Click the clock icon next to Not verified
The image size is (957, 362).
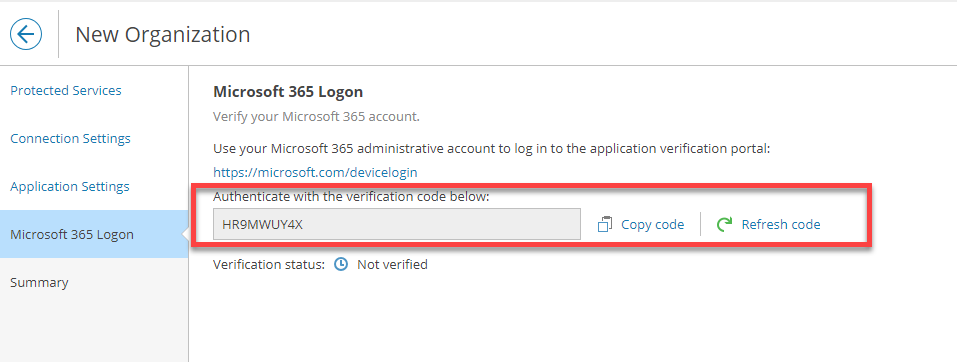pyautogui.click(x=342, y=264)
